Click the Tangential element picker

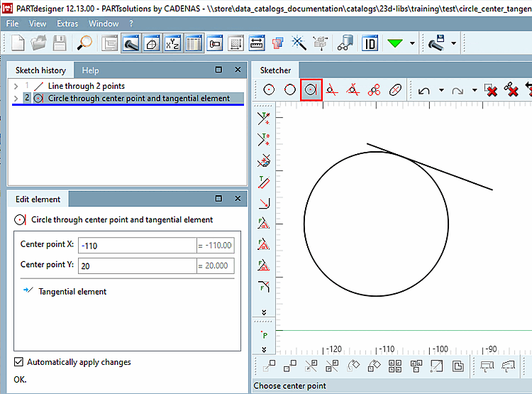[65, 292]
